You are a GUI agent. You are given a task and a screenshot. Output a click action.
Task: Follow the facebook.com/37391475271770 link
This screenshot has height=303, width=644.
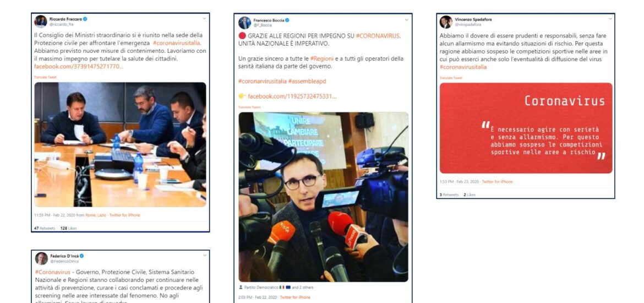(x=79, y=67)
